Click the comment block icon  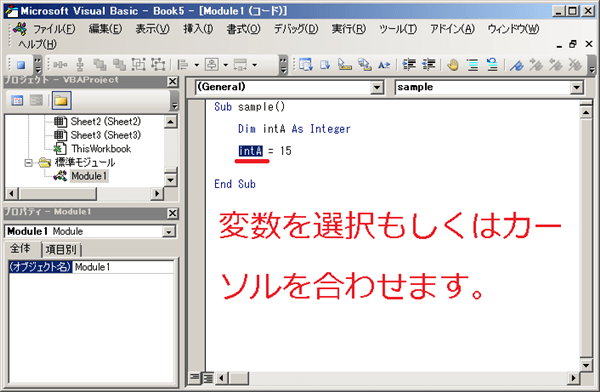[473, 65]
